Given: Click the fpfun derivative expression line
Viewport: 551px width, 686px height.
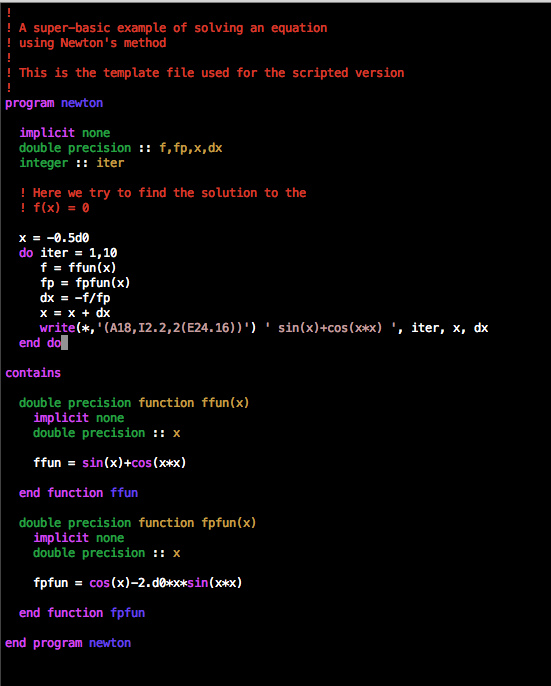Looking at the screenshot, I should [x=137, y=583].
